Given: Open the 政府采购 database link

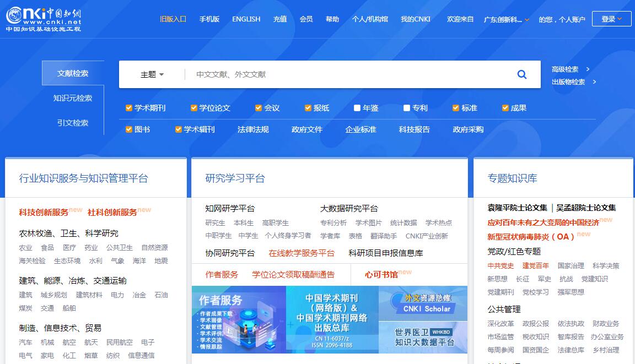Looking at the screenshot, I should click(x=468, y=129).
